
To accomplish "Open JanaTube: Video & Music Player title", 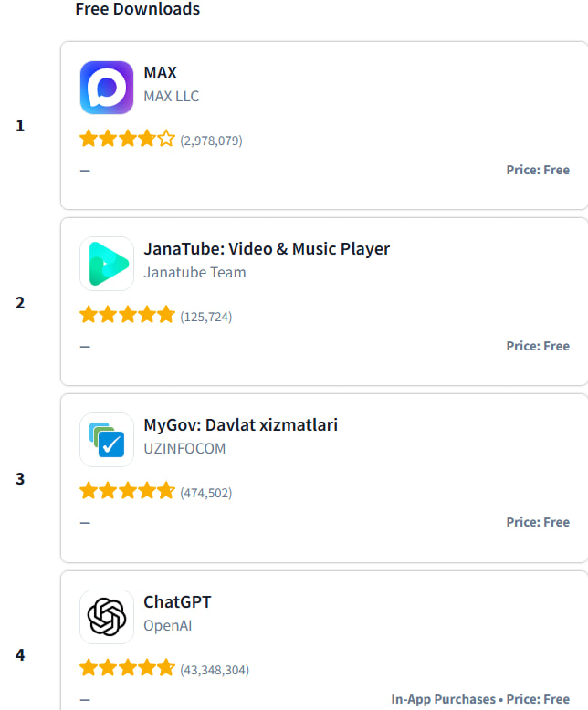I will 267,249.
